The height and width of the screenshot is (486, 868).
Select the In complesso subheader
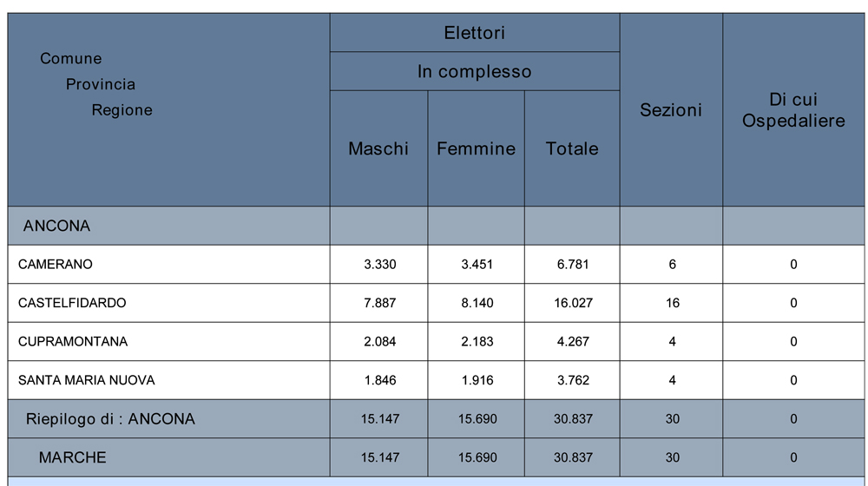coord(474,72)
